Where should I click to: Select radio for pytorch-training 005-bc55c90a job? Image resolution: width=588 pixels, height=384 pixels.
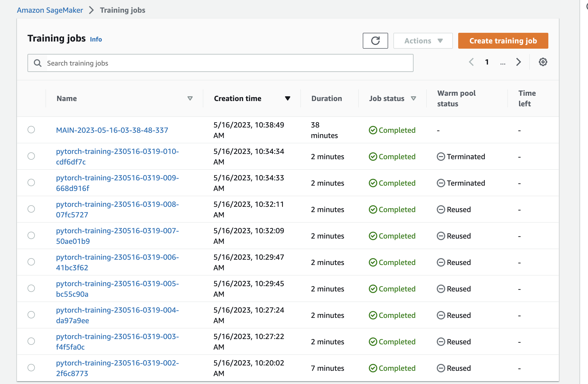tap(31, 288)
